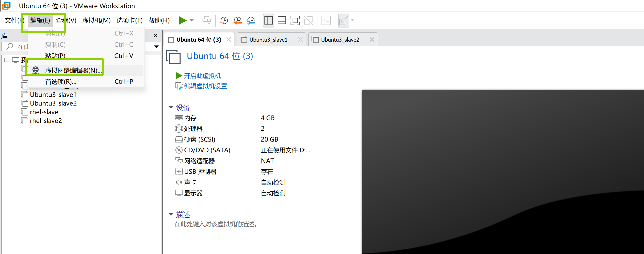Open the USB 控制器 device entry
The image size is (644, 254).
point(196,171)
